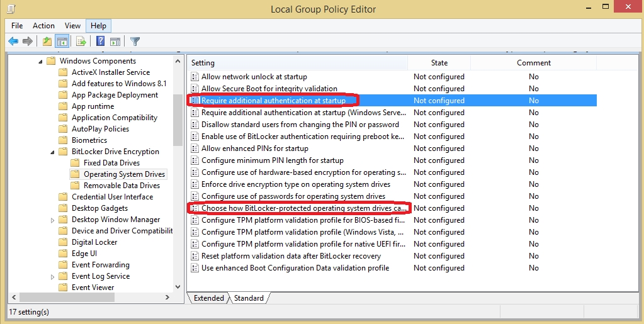Click the Back arrow toolbar icon
644x324 pixels.
(x=13, y=41)
